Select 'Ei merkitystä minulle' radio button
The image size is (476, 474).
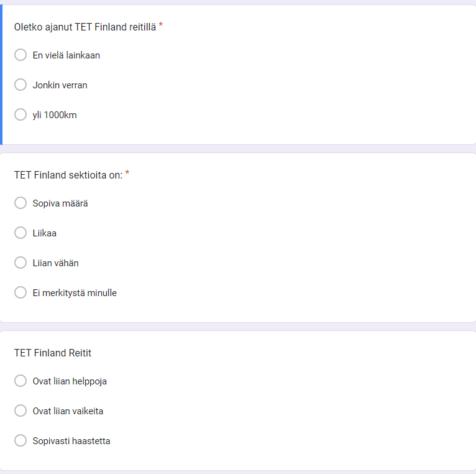[x=21, y=293]
